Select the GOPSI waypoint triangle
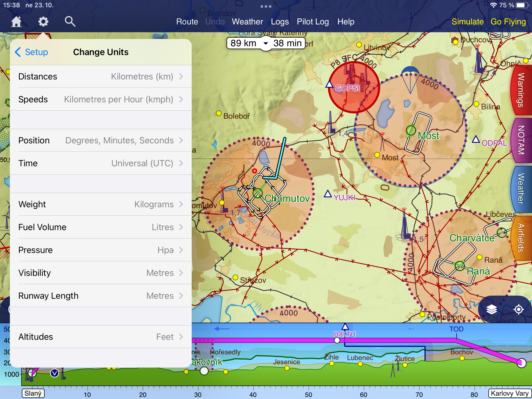532x399 pixels. (x=329, y=84)
